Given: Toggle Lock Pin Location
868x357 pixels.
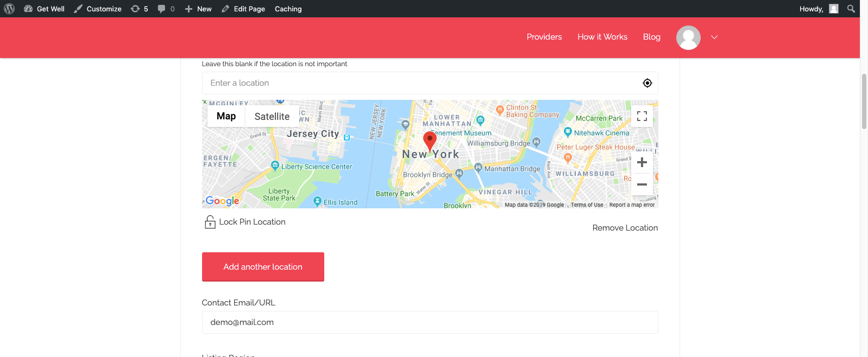Looking at the screenshot, I should (244, 222).
